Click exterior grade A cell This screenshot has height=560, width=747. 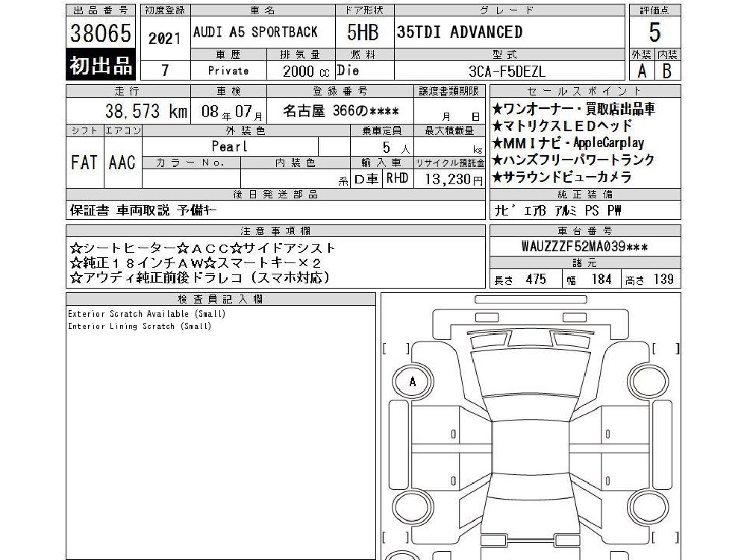(x=642, y=71)
